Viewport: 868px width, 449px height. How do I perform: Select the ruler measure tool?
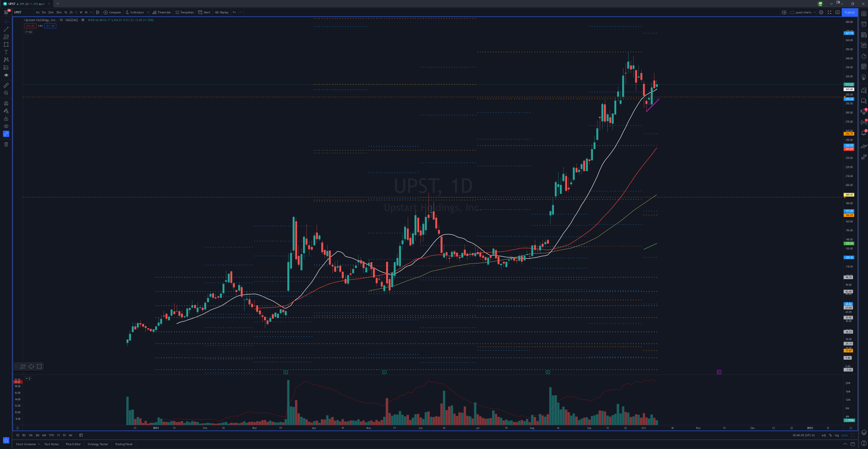click(x=6, y=85)
